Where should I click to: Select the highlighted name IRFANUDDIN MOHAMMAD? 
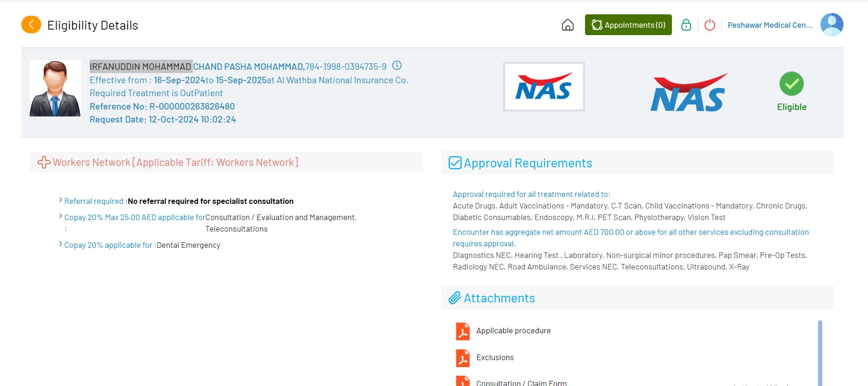(141, 67)
